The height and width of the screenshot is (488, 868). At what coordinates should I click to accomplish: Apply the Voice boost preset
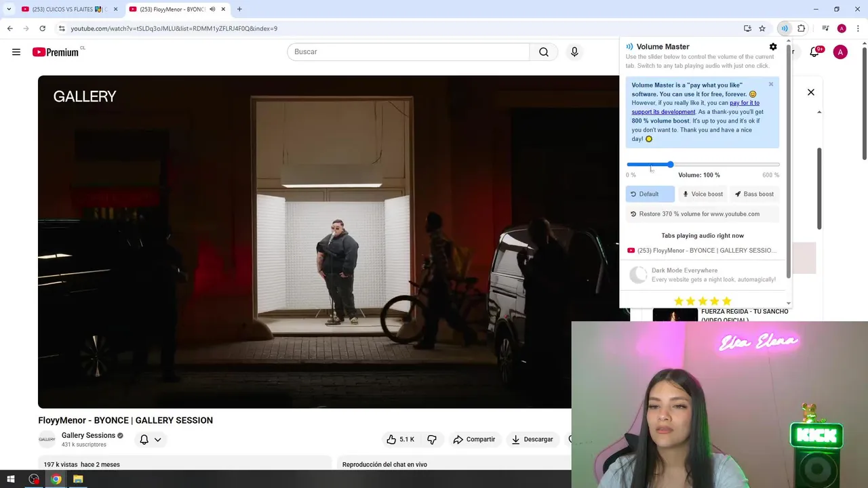pos(703,194)
